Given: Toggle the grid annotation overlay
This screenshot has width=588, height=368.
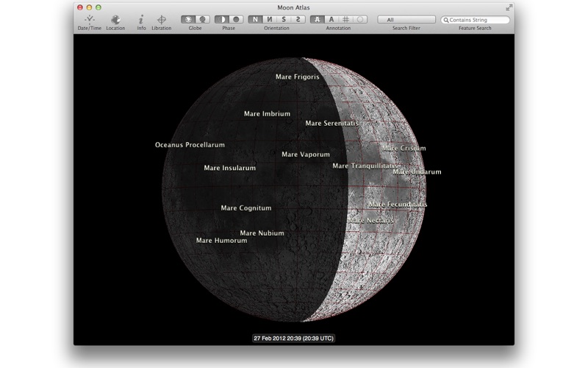Looking at the screenshot, I should coord(345,19).
